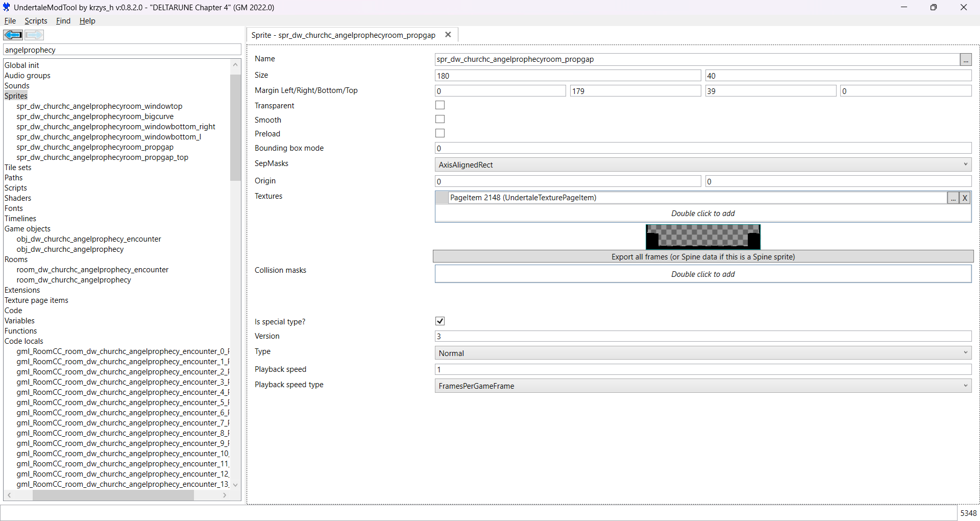Select the Shaders tree item

(18, 198)
